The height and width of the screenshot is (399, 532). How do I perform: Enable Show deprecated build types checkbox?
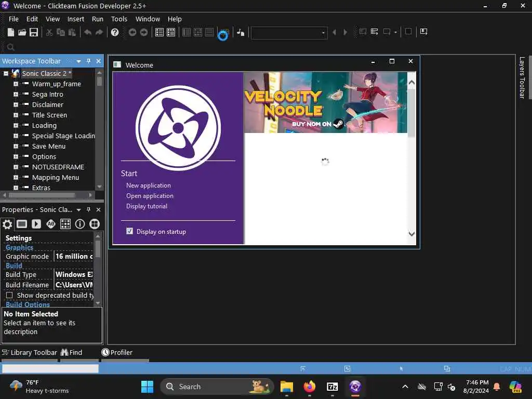[9, 295]
